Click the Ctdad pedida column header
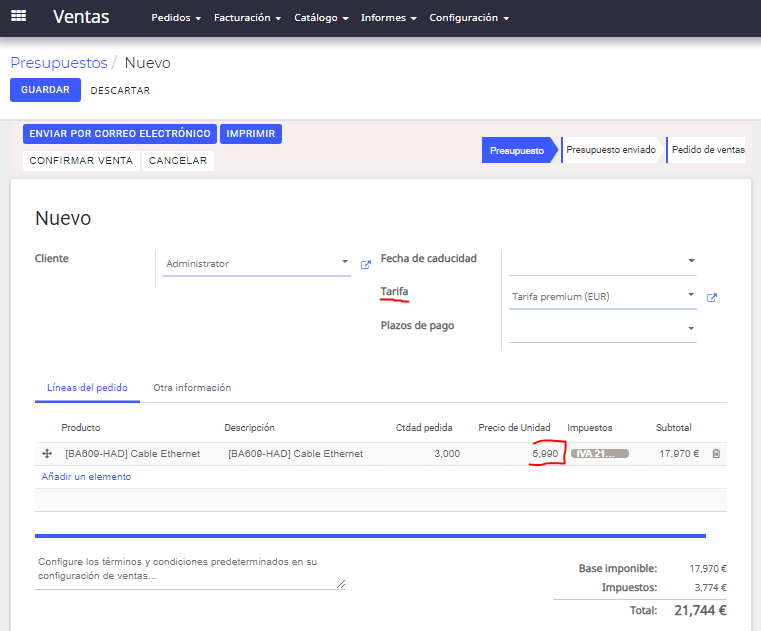Viewport: 761px width, 631px height. click(x=424, y=428)
